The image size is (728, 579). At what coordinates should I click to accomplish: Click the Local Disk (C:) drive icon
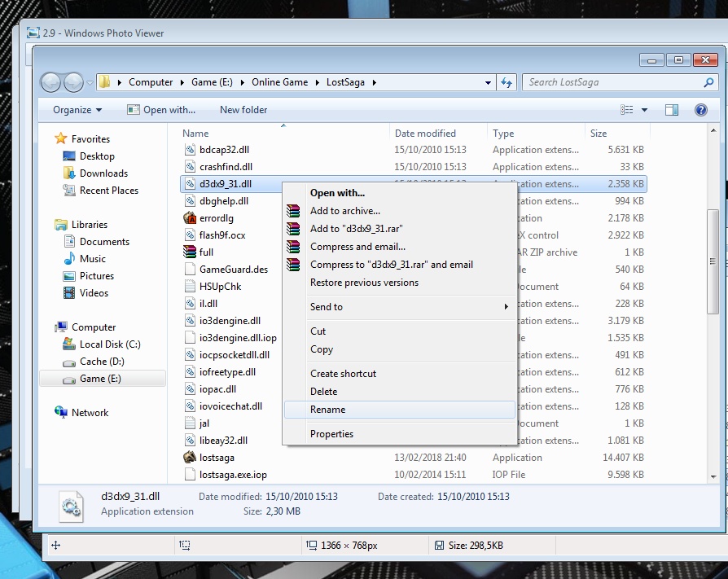coord(69,344)
